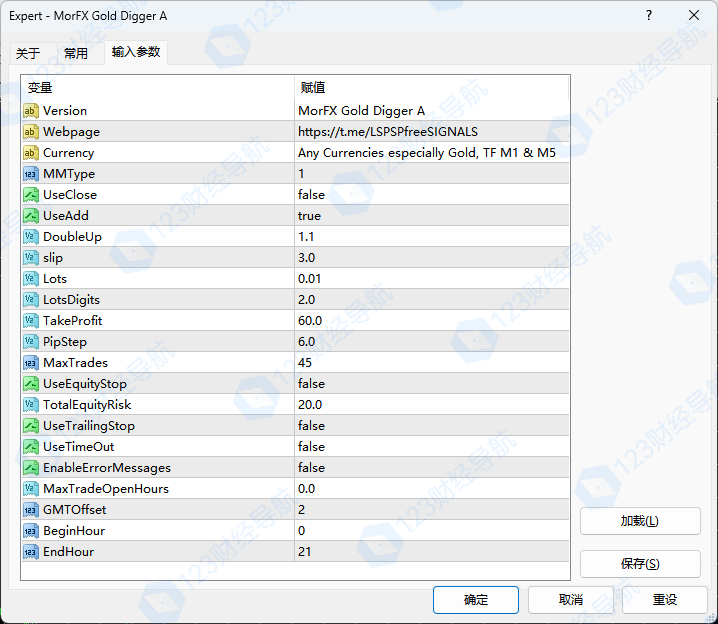Click the string icon beside Version
718x624 pixels.
coord(31,111)
